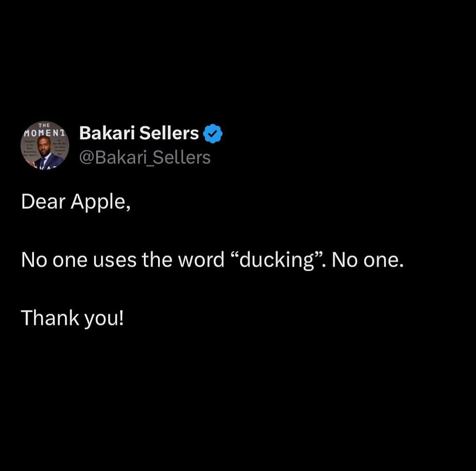Click the first name "Bakari" in bold
The image size is (476, 471).
click(x=107, y=133)
